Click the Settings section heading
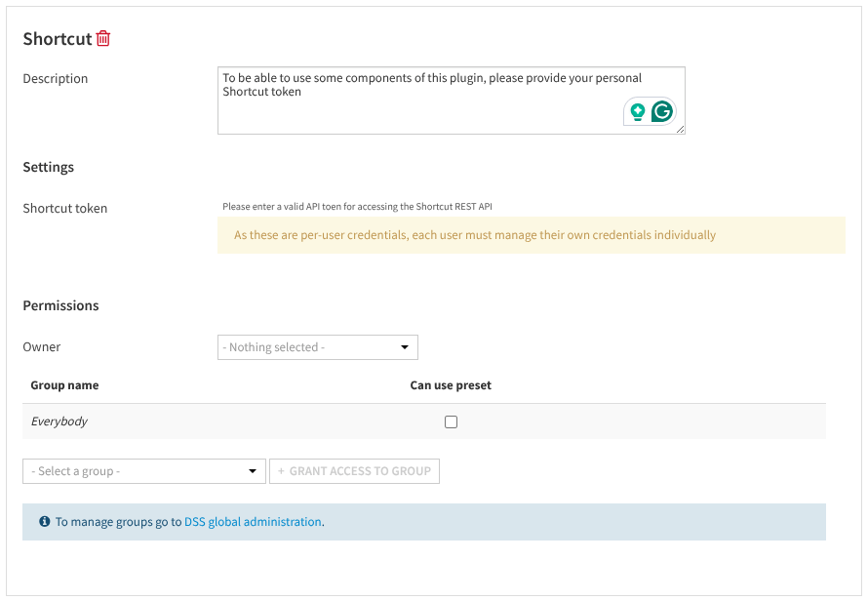Image resolution: width=868 pixels, height=601 pixels. (x=49, y=167)
